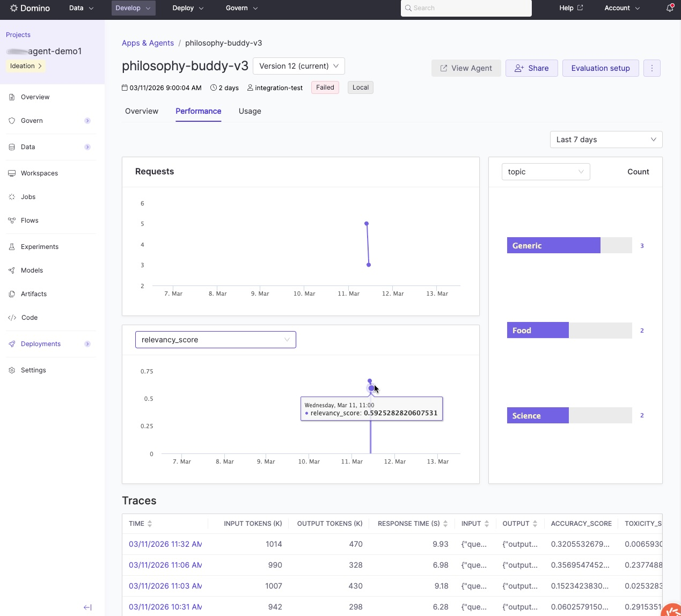
Task: Click the Code brackets icon in sidebar
Action: 12,318
